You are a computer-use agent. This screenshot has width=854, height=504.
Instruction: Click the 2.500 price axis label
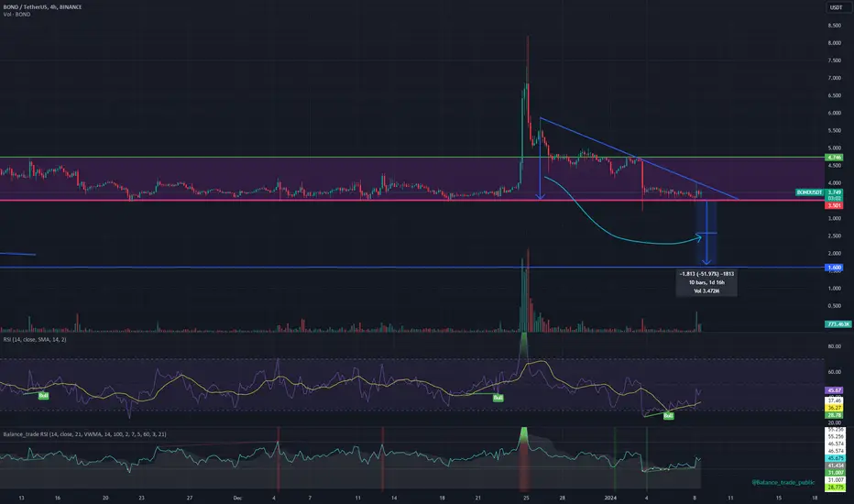(834, 236)
